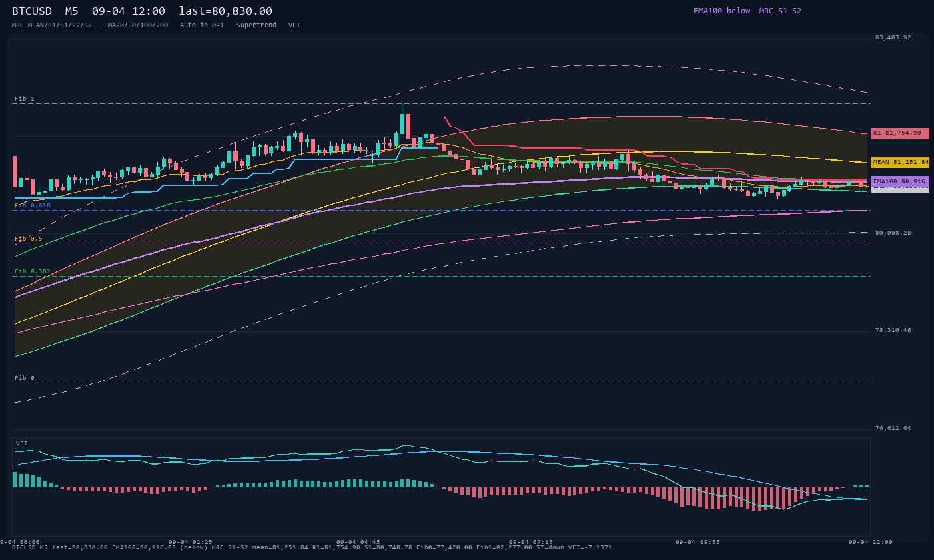The width and height of the screenshot is (934, 560).
Task: Click the '09-04 02:25' time axis label
Action: coord(191,542)
